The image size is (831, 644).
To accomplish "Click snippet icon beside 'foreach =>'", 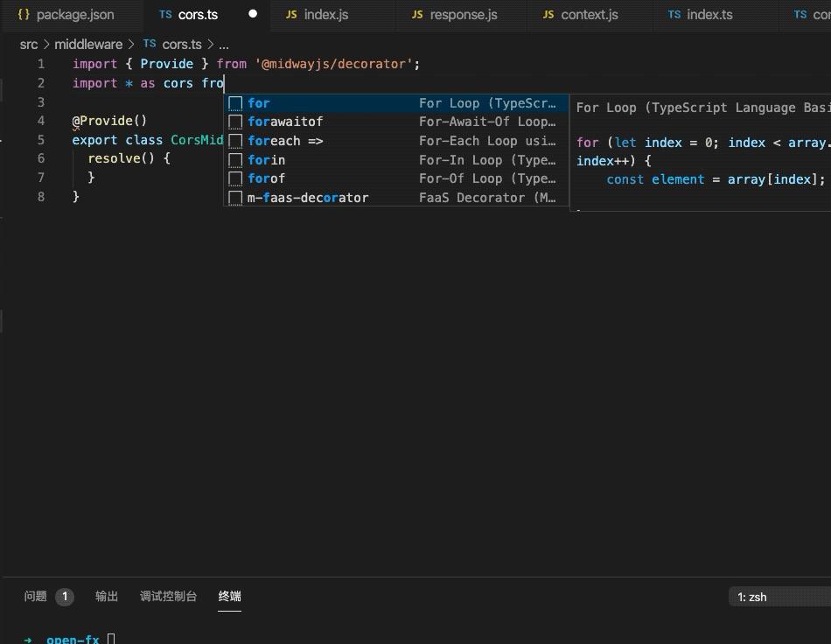I will (x=235, y=141).
